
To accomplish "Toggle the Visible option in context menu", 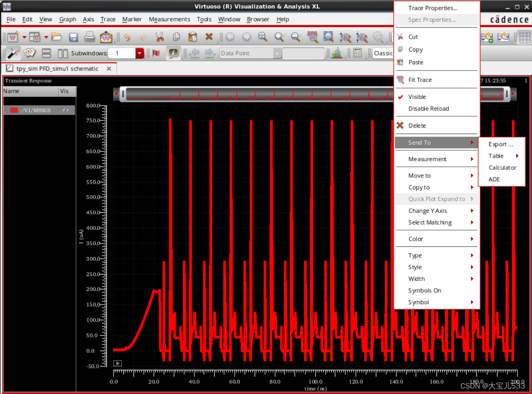I will [417, 97].
